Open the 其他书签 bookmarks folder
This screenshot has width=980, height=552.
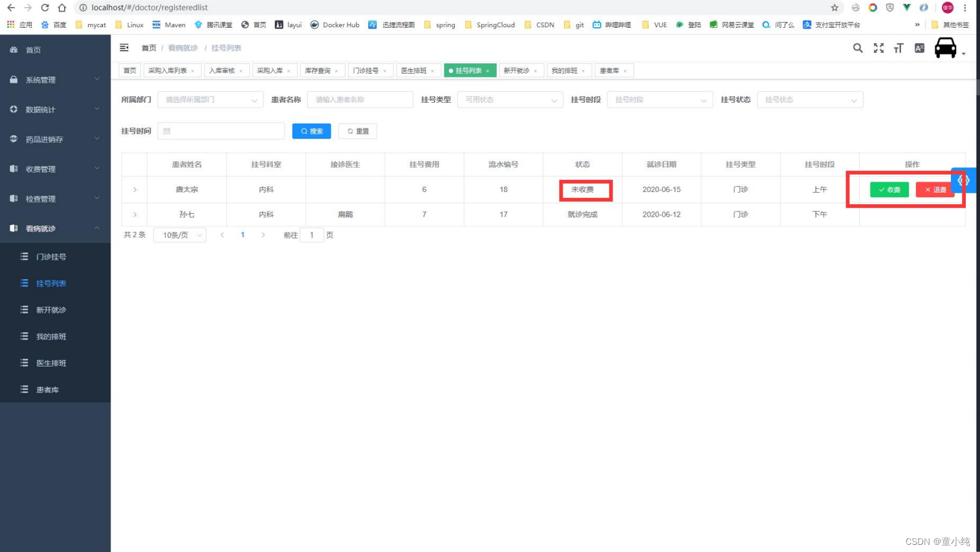point(950,25)
